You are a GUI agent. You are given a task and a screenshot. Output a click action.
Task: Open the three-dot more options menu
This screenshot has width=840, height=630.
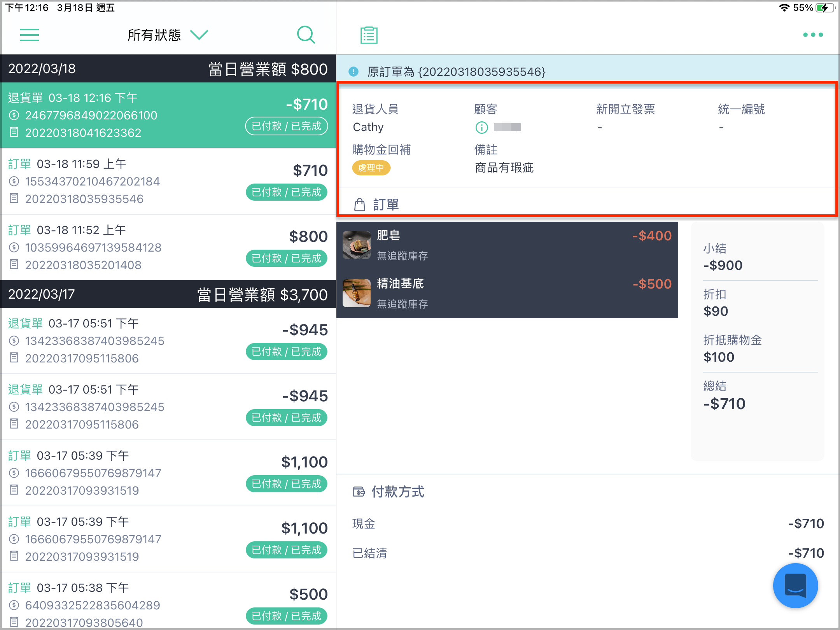pos(813,35)
